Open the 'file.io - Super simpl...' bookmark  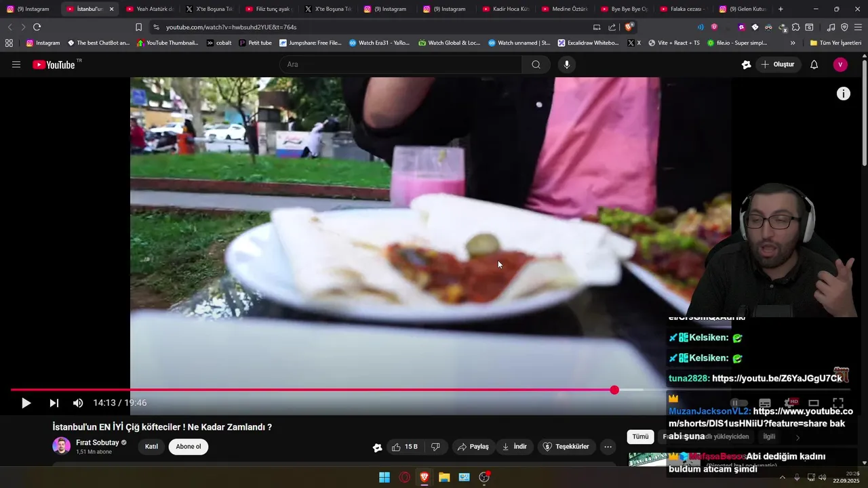pyautogui.click(x=737, y=43)
